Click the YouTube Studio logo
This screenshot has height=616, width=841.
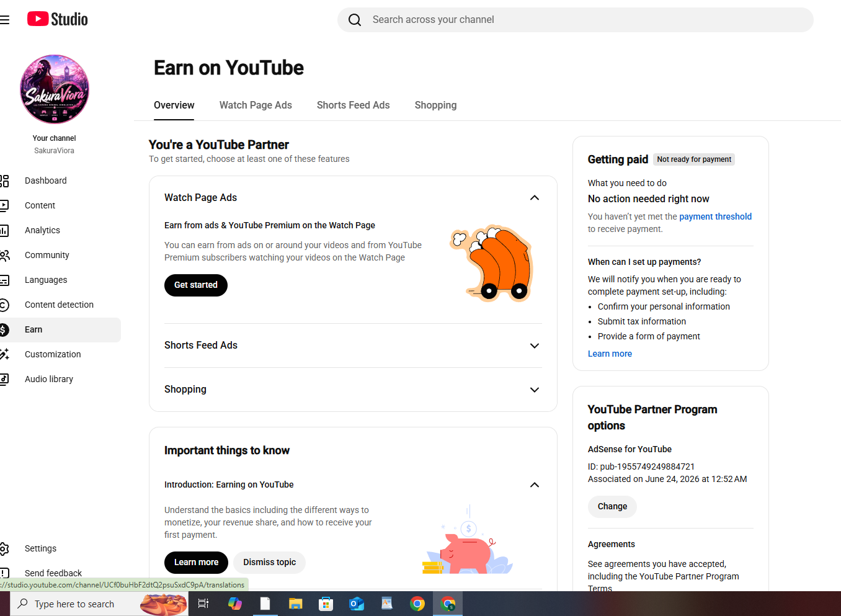[x=58, y=19]
